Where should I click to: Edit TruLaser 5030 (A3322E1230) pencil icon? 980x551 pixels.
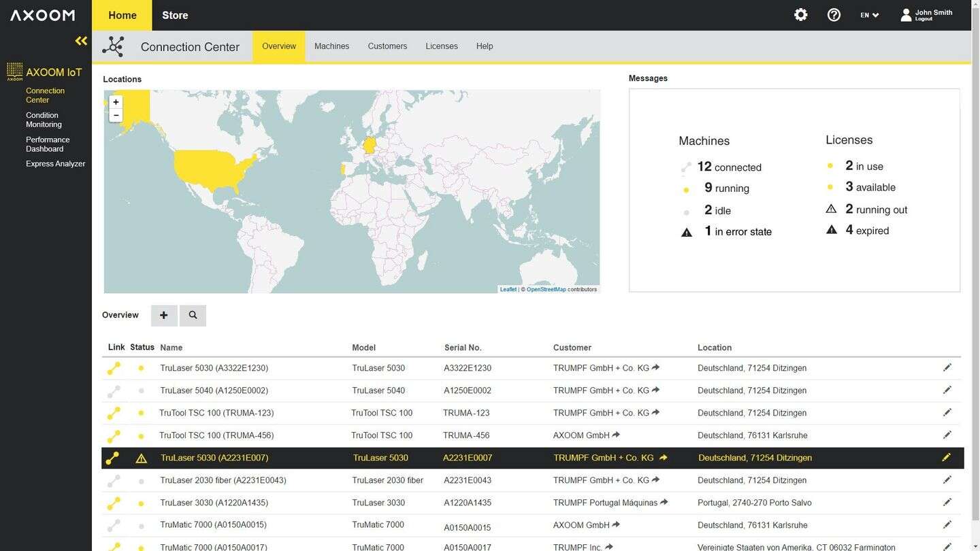947,368
